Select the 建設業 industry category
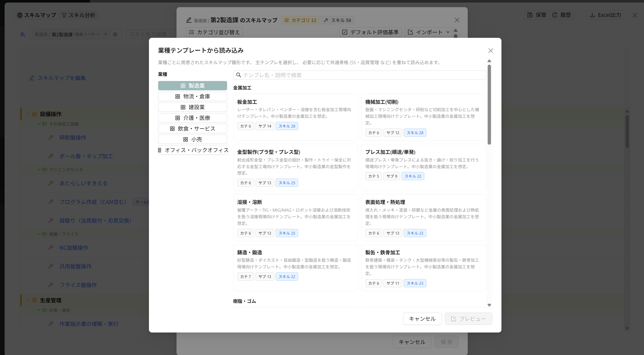This screenshot has width=644, height=355. [x=192, y=107]
